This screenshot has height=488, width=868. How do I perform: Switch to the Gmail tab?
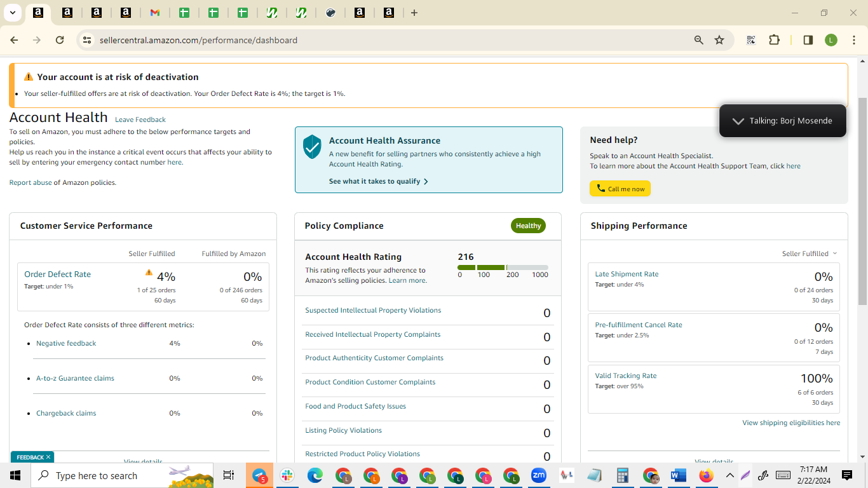coord(155,13)
